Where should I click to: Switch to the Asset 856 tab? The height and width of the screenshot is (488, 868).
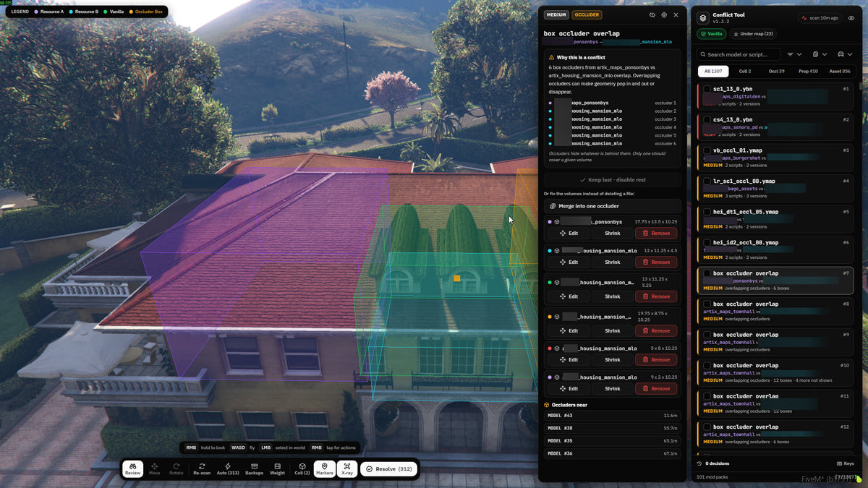point(840,72)
